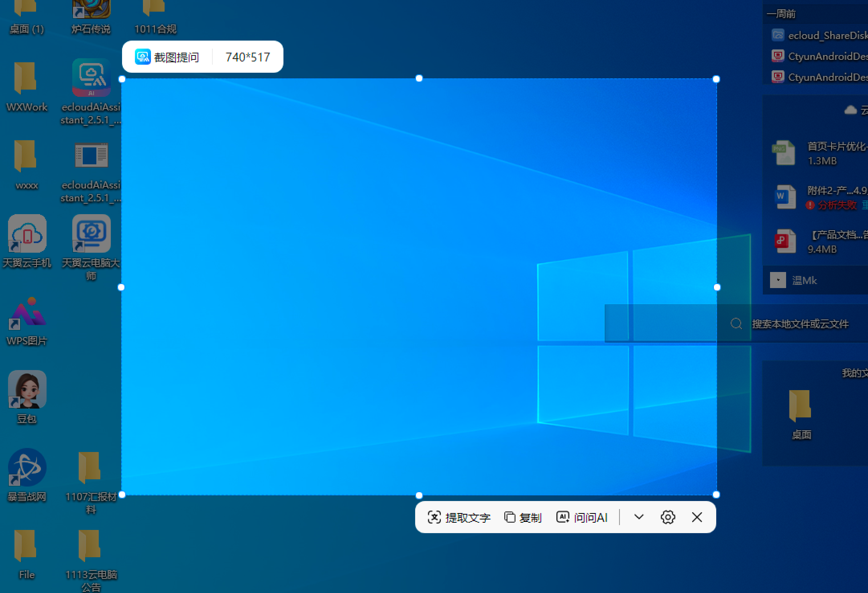This screenshot has width=868, height=593.
Task: Open the WXWork folder
Action: (x=26, y=78)
